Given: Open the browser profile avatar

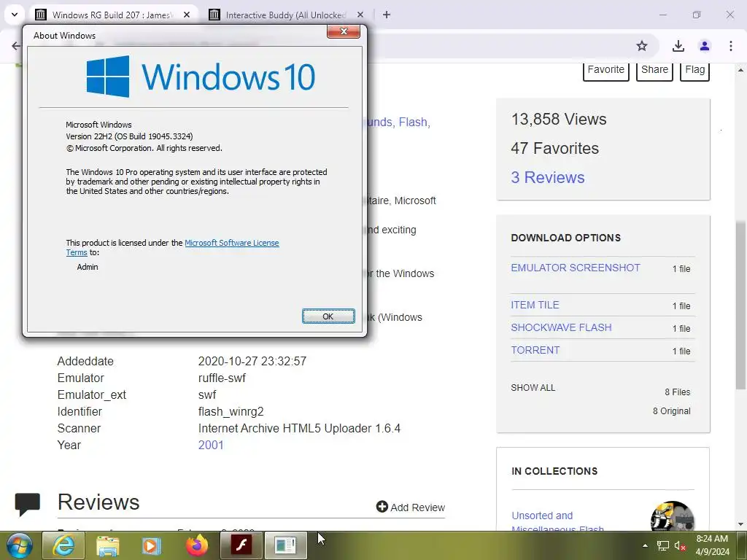Looking at the screenshot, I should (x=705, y=46).
